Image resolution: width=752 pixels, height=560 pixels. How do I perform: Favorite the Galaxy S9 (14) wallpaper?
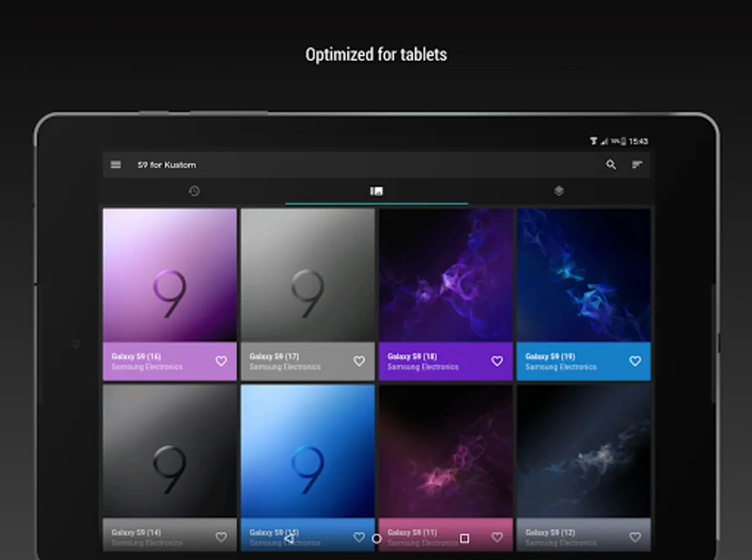click(x=221, y=537)
